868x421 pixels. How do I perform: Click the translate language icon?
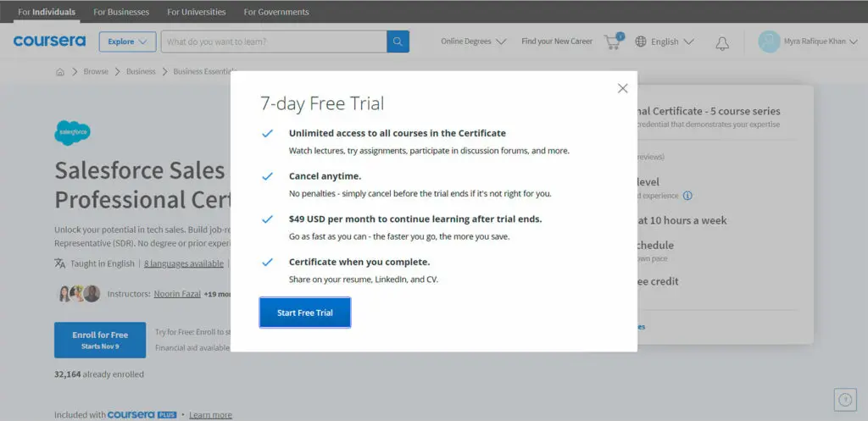coord(60,263)
